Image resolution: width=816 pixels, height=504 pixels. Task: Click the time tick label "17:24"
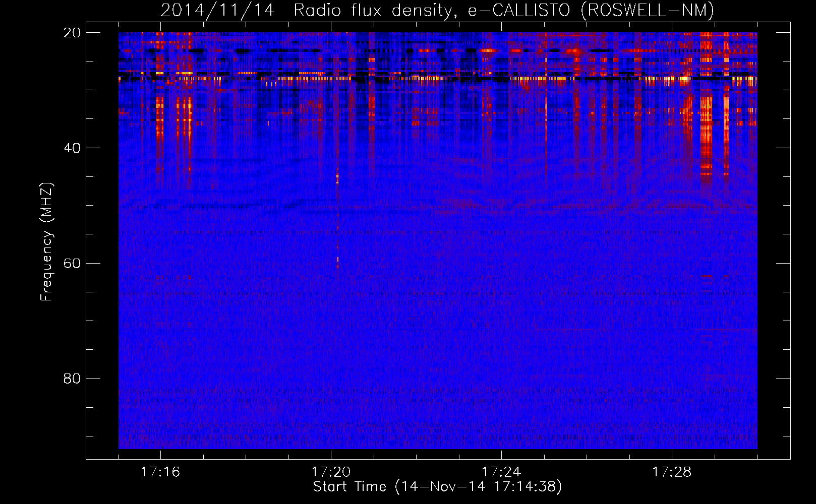tap(502, 472)
